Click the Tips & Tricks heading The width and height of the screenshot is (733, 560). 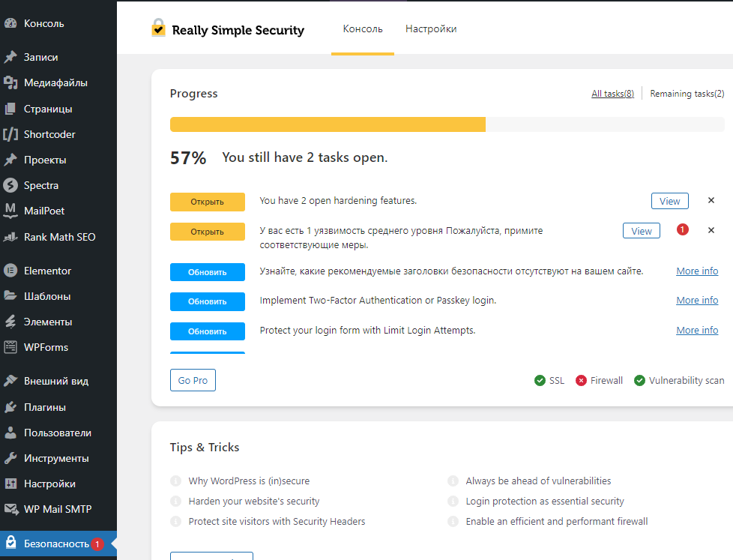205,448
